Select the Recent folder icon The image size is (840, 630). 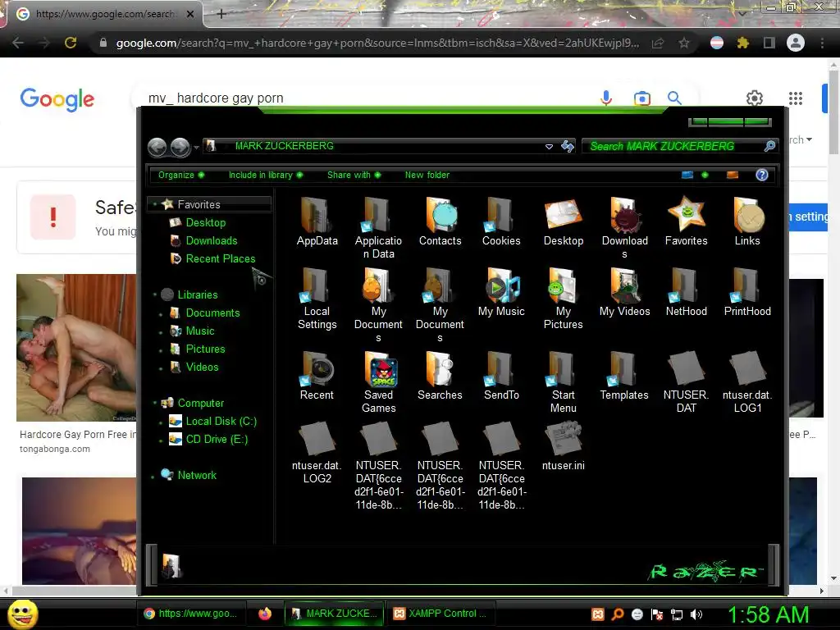(x=317, y=376)
